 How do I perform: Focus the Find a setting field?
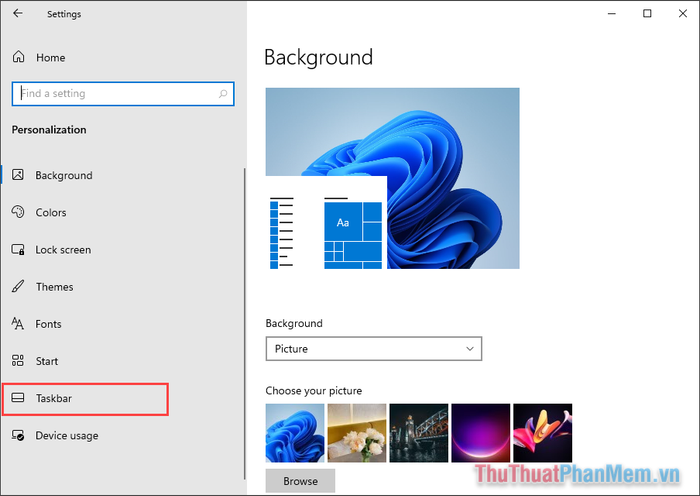[123, 94]
